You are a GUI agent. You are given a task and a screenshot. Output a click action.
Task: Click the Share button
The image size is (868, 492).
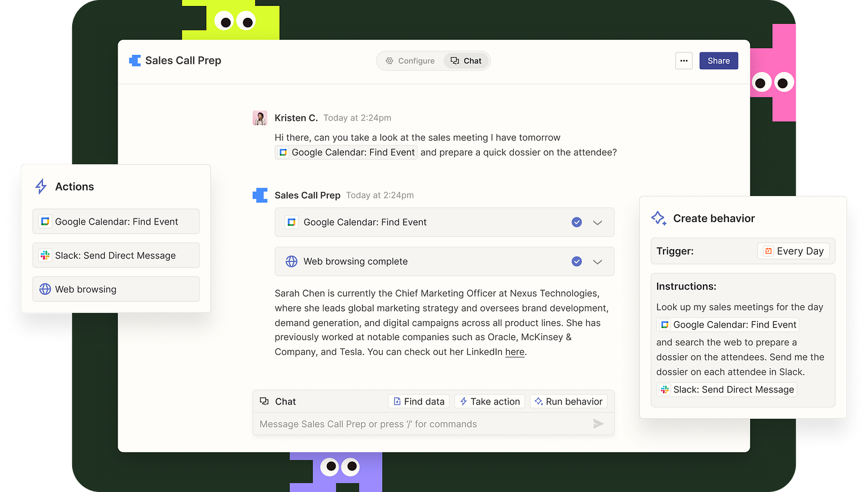point(718,61)
